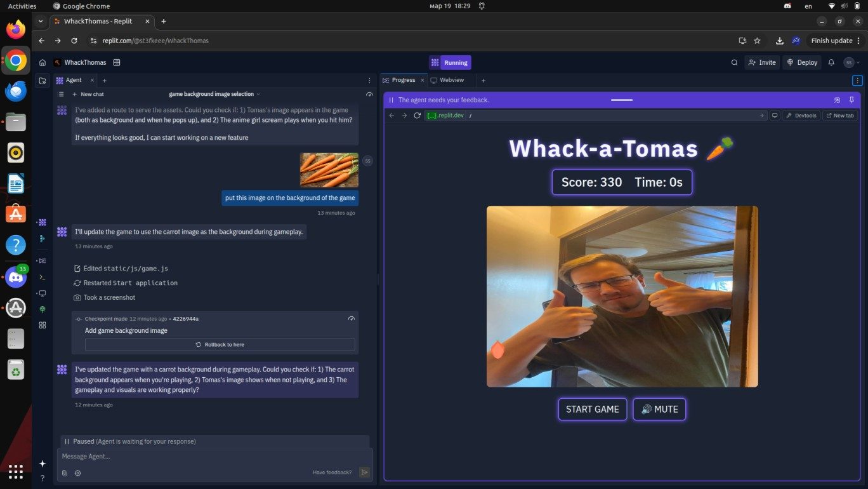
Task: Click the attach file paperclip icon
Action: pos(65,472)
